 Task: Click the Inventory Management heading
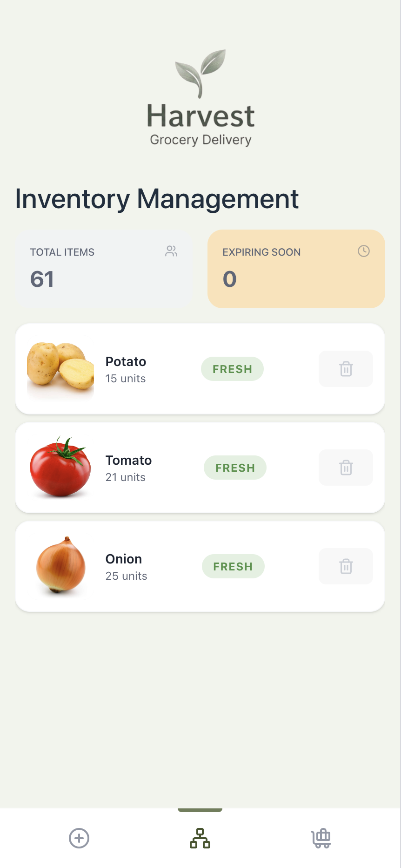pos(157,199)
